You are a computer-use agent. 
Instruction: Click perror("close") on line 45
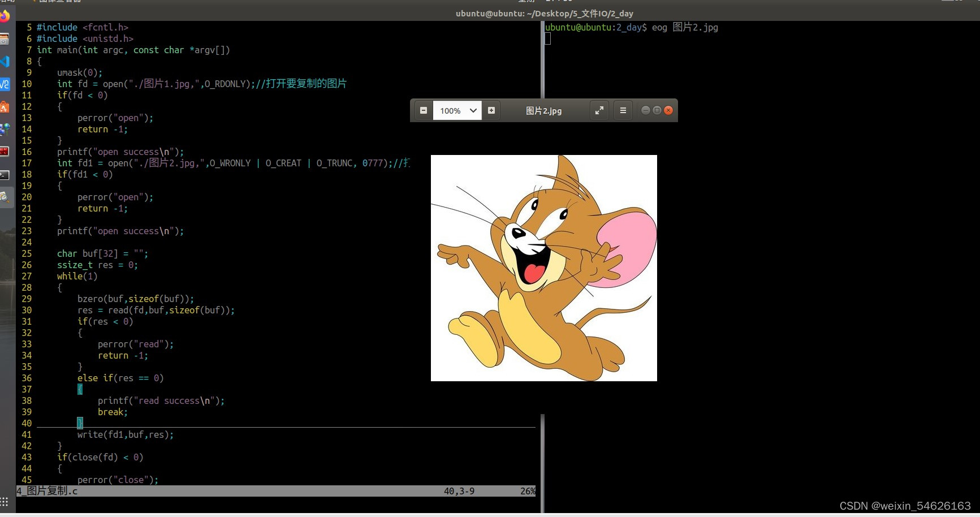point(118,480)
